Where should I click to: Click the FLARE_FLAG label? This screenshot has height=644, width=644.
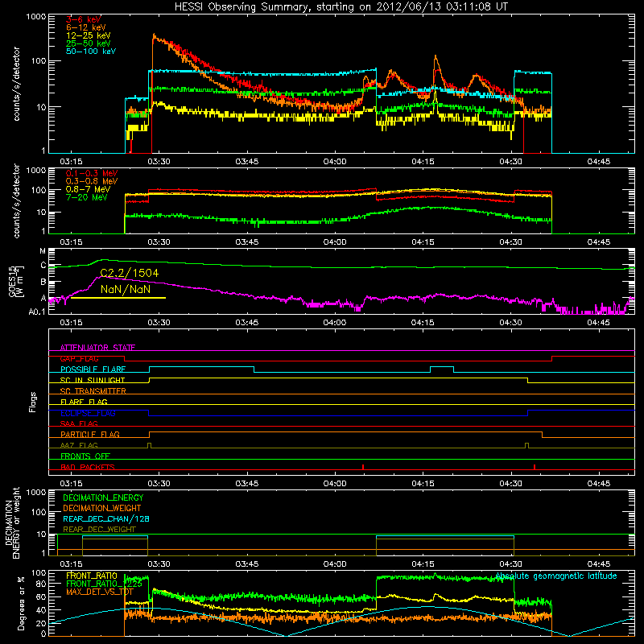pos(84,402)
